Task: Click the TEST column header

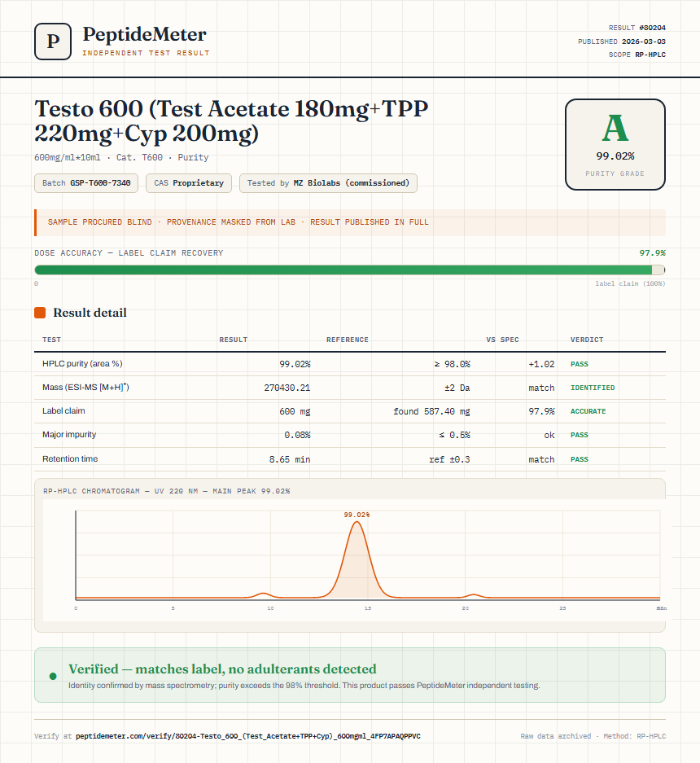Action: click(x=51, y=340)
